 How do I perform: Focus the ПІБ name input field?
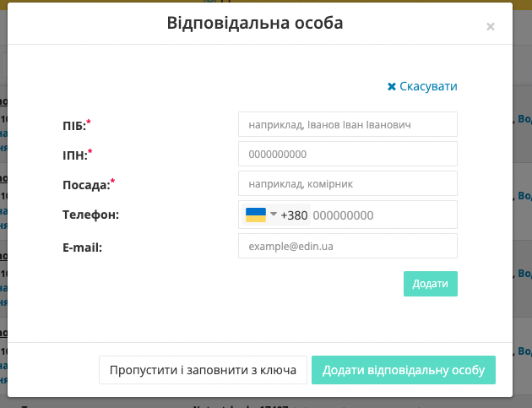[348, 124]
